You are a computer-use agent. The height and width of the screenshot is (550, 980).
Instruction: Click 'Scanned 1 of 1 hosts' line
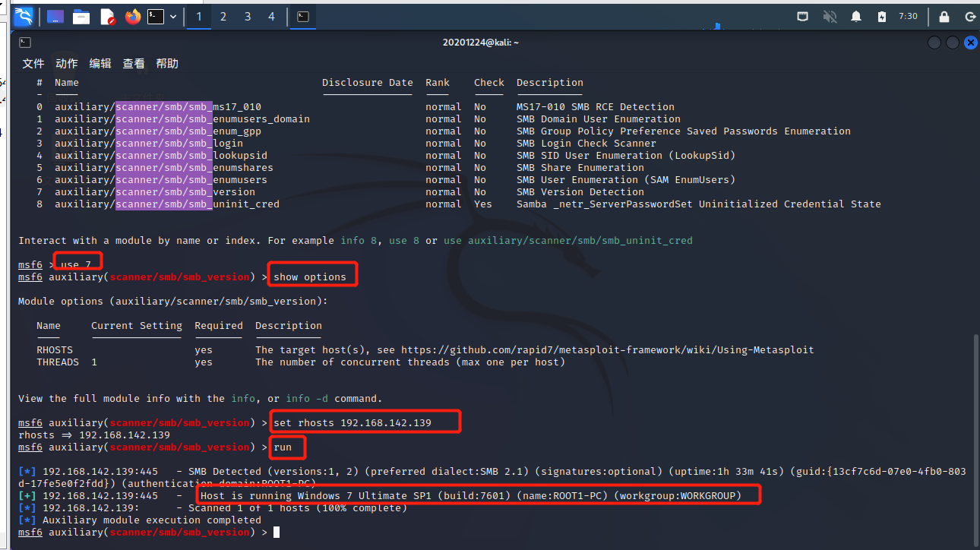click(x=298, y=508)
